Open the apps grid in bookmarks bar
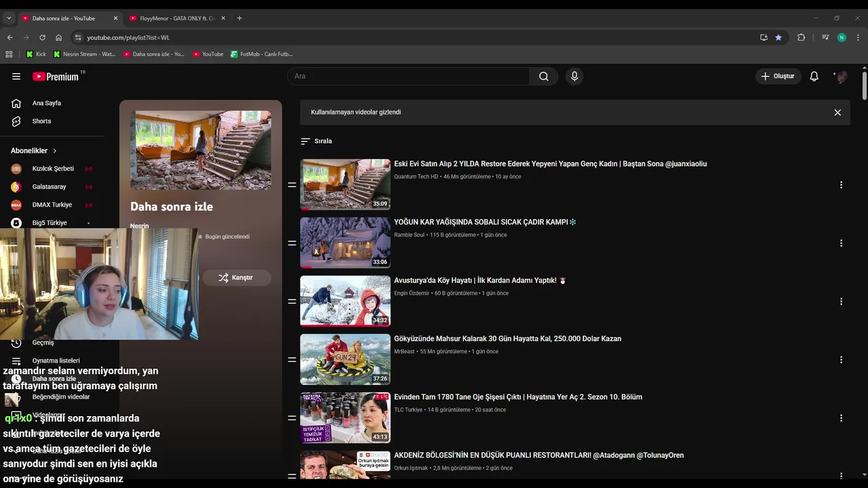 [x=9, y=54]
